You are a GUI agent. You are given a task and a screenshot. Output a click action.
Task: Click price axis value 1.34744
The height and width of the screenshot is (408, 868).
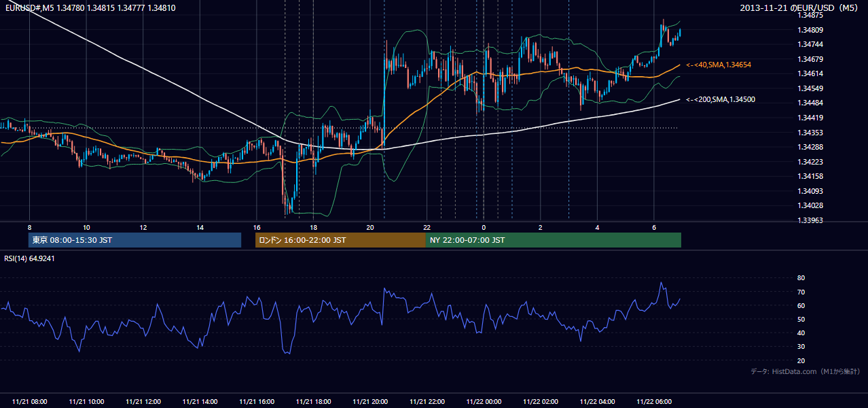tap(811, 44)
